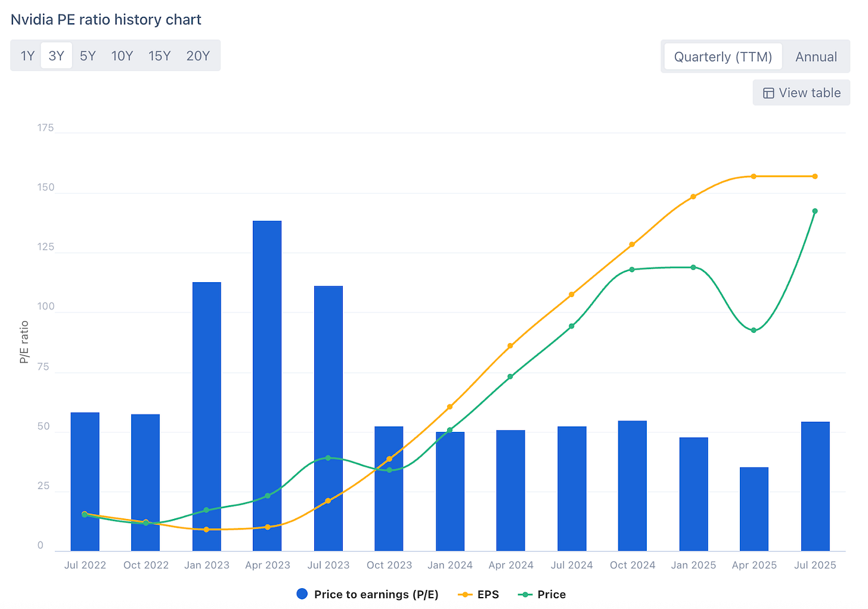
Task: Switch to Annual view
Action: tap(816, 57)
